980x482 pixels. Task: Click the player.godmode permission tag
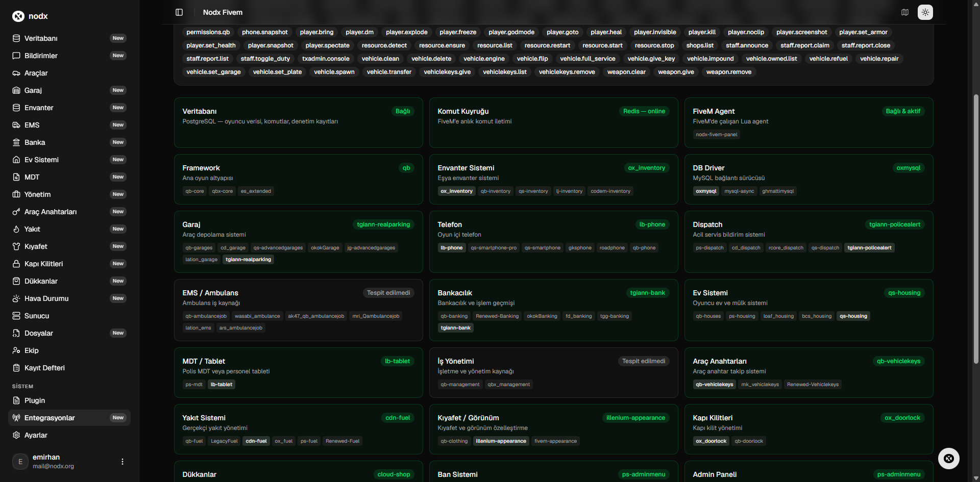tap(511, 32)
